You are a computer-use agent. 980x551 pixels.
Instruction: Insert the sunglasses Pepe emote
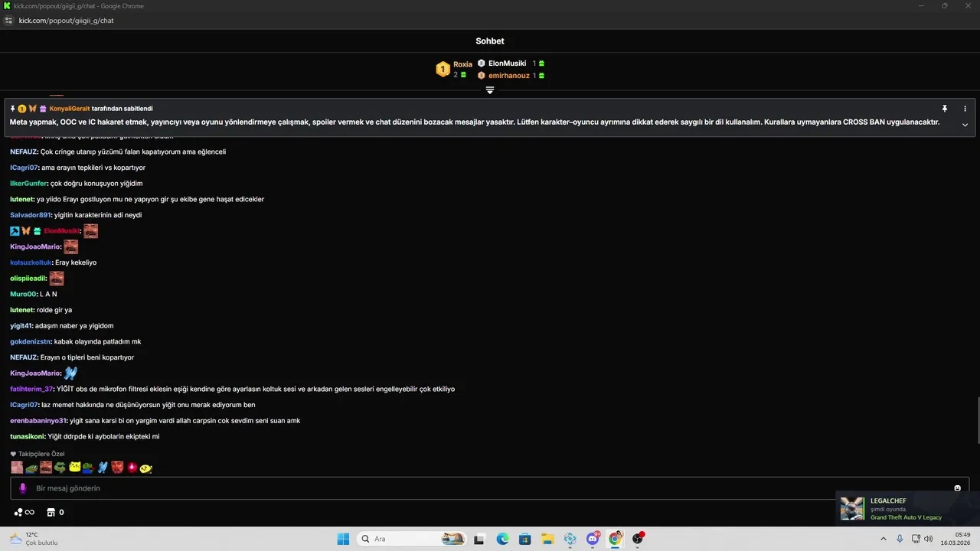click(x=60, y=468)
